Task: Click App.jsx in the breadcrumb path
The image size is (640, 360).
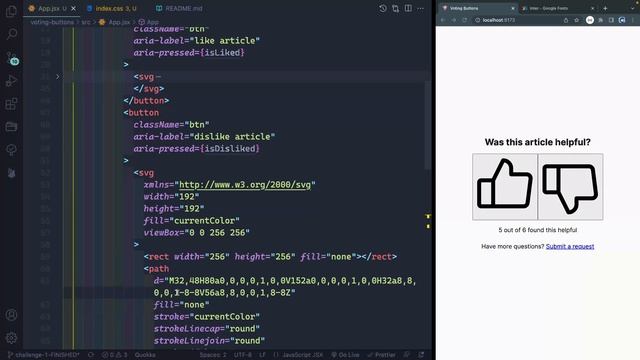Action: pos(115,22)
